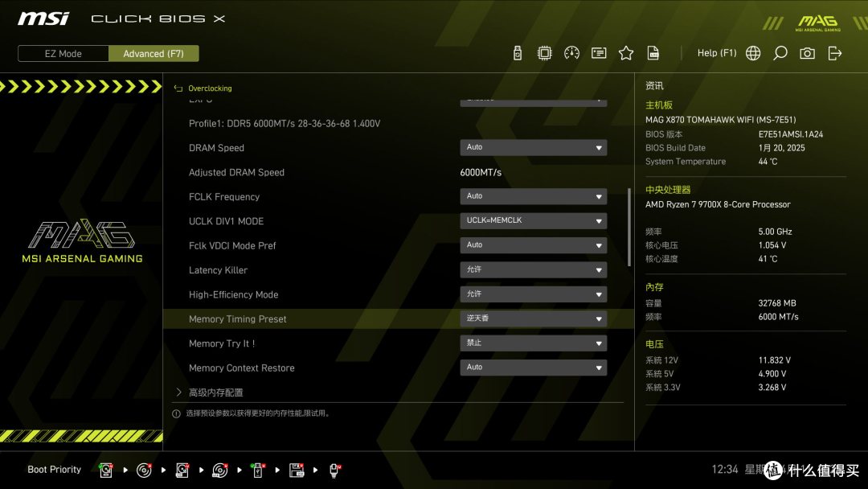The width and height of the screenshot is (868, 489).
Task: Open the High-Efficiency Mode dropdown
Action: click(x=533, y=294)
